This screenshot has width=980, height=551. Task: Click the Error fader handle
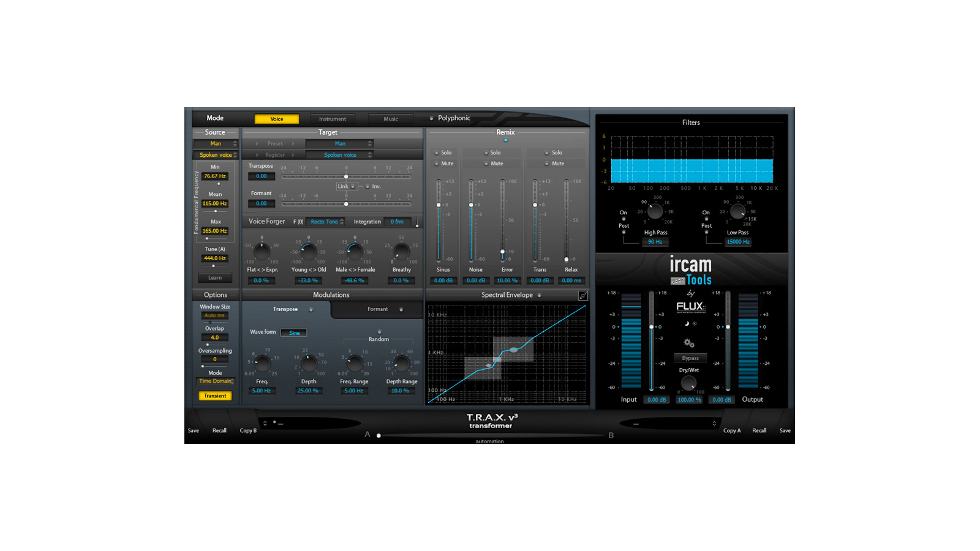pos(503,252)
